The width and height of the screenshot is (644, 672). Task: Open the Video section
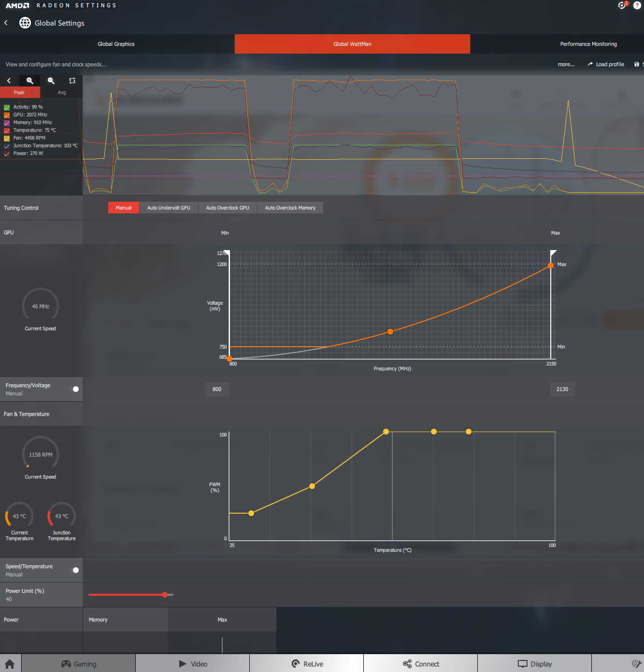tap(193, 664)
